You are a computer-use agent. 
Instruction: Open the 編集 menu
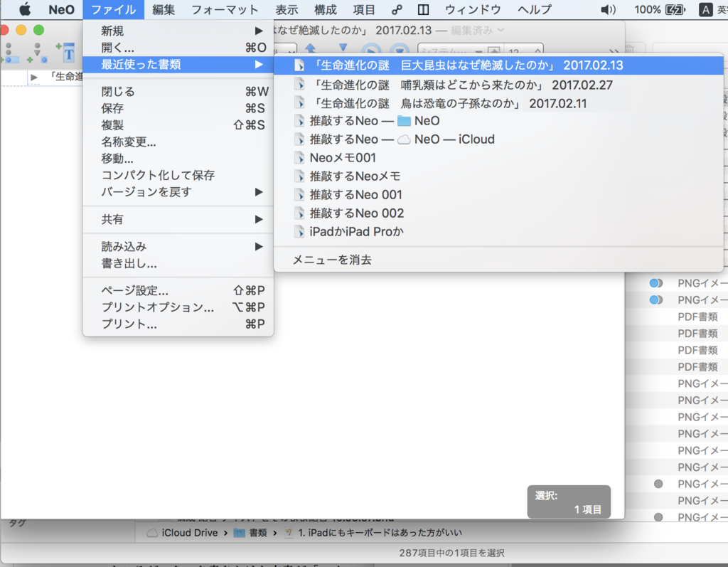(x=164, y=9)
